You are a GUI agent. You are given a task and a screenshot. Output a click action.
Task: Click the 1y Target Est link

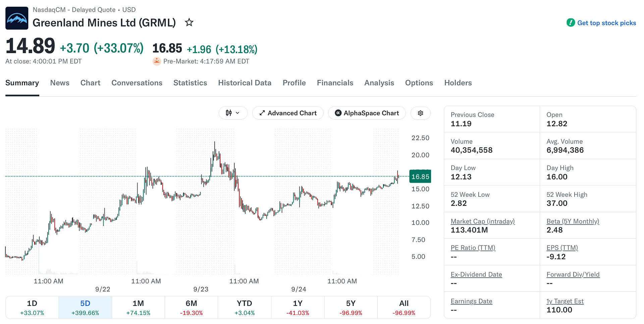(x=565, y=301)
